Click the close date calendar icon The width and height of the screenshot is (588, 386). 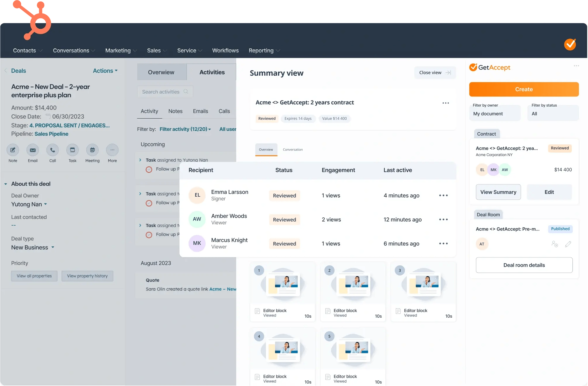click(x=48, y=116)
